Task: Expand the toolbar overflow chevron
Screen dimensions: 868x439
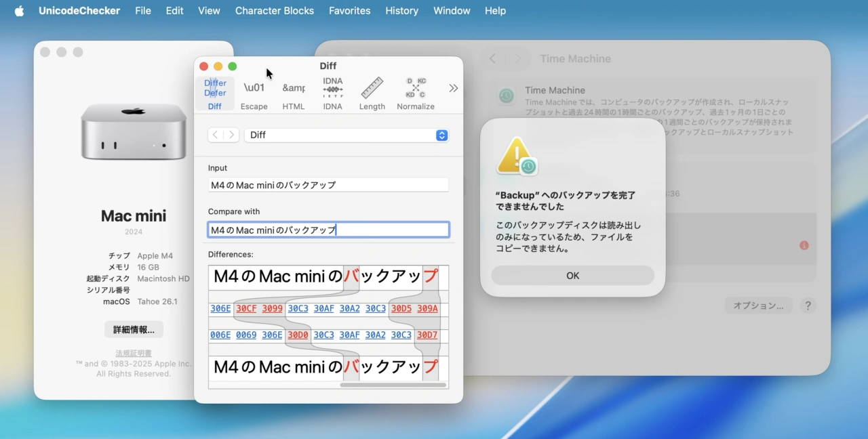Action: pos(453,88)
